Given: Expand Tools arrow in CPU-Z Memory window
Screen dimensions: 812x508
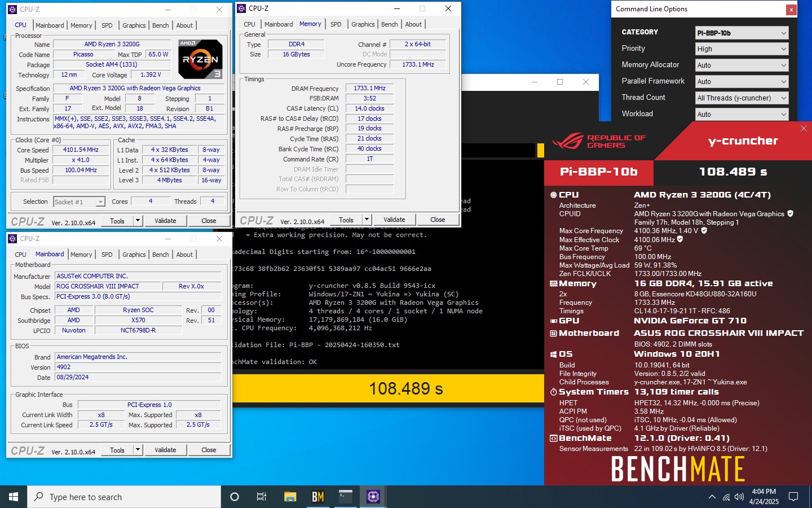Looking at the screenshot, I should pos(367,220).
